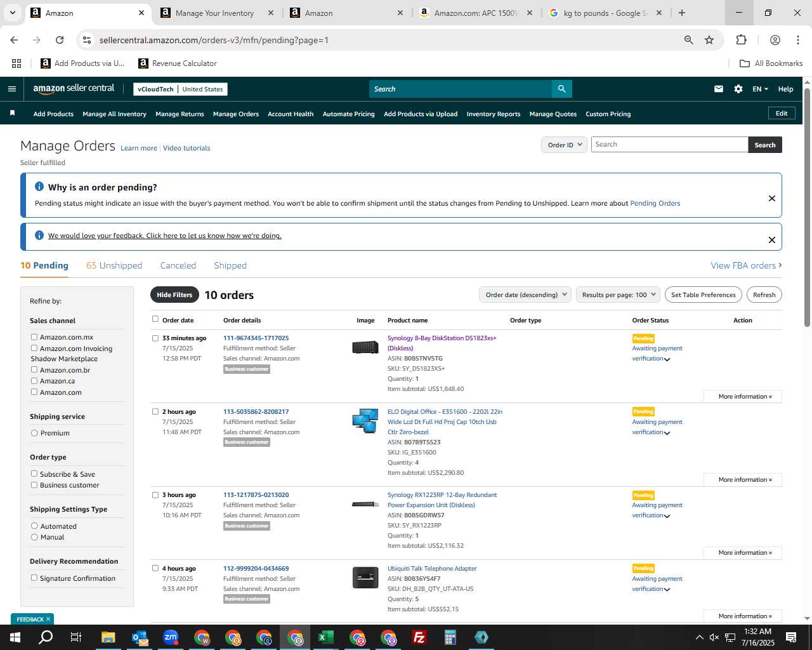Click the bookmark flag icon in nav bar
The height and width of the screenshot is (650, 812).
click(x=12, y=113)
